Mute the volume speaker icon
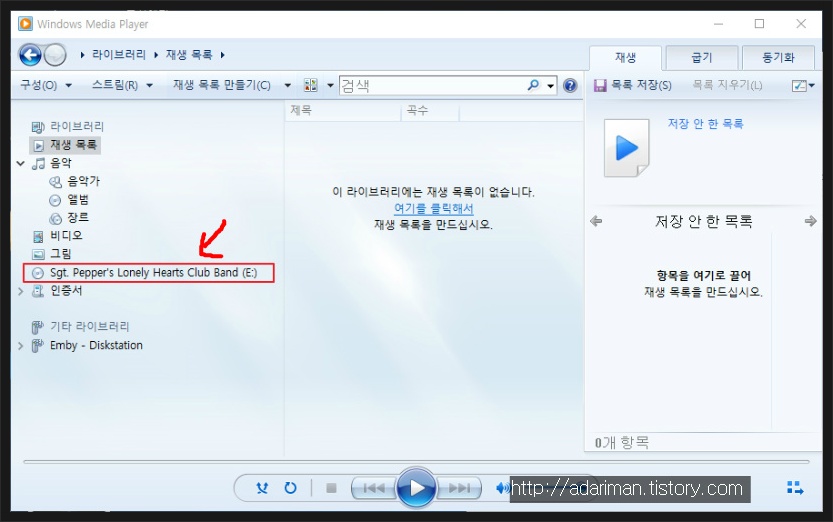Viewport: 833px width, 522px height. tap(502, 487)
